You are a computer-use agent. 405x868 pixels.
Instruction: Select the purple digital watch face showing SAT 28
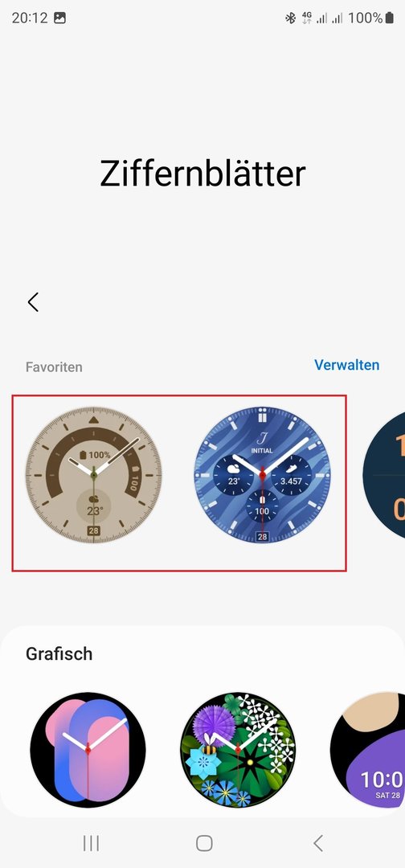368,750
